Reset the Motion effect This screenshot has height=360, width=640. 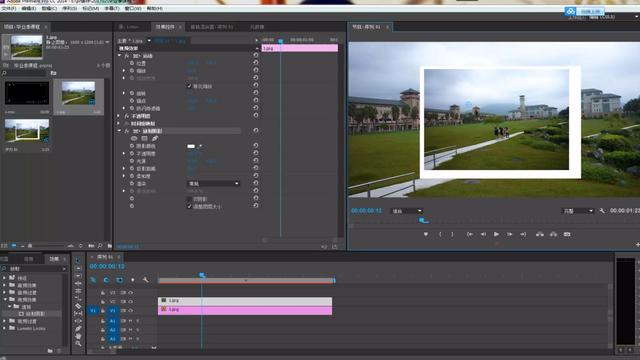click(x=256, y=55)
